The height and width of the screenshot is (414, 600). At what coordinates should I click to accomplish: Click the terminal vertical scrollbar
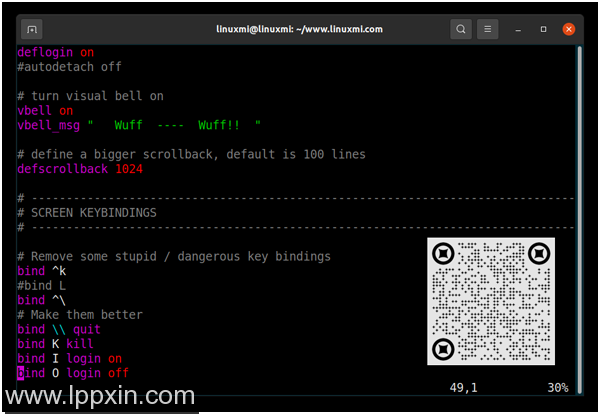pos(580,220)
